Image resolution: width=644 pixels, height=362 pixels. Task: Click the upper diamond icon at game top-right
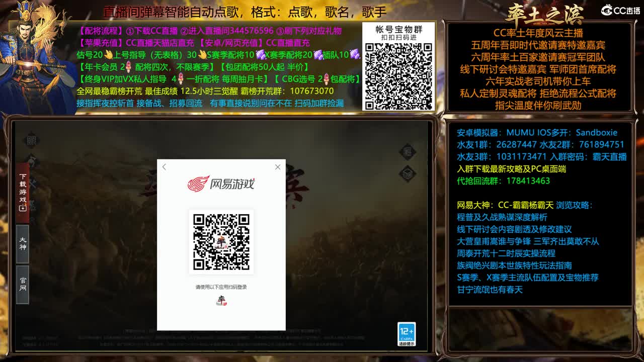click(x=408, y=151)
